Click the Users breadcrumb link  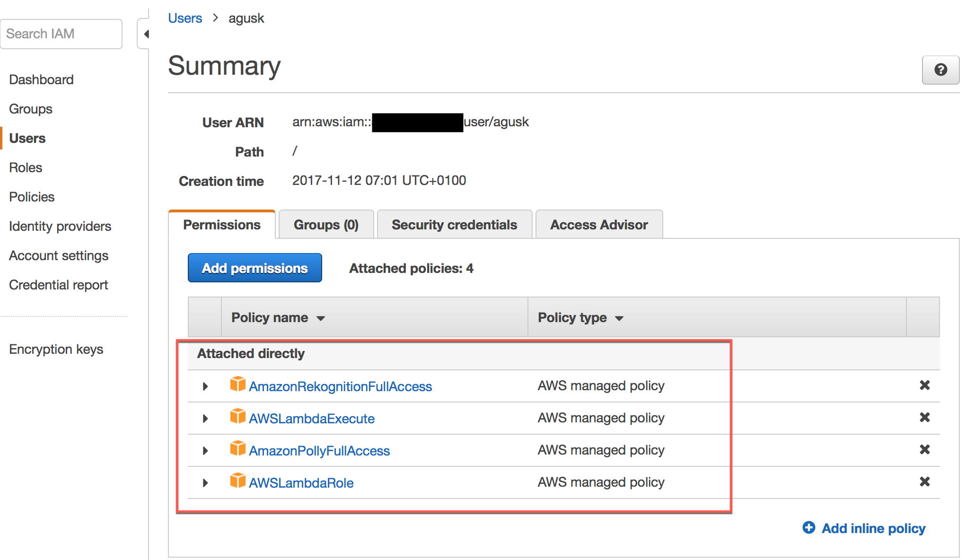[185, 18]
